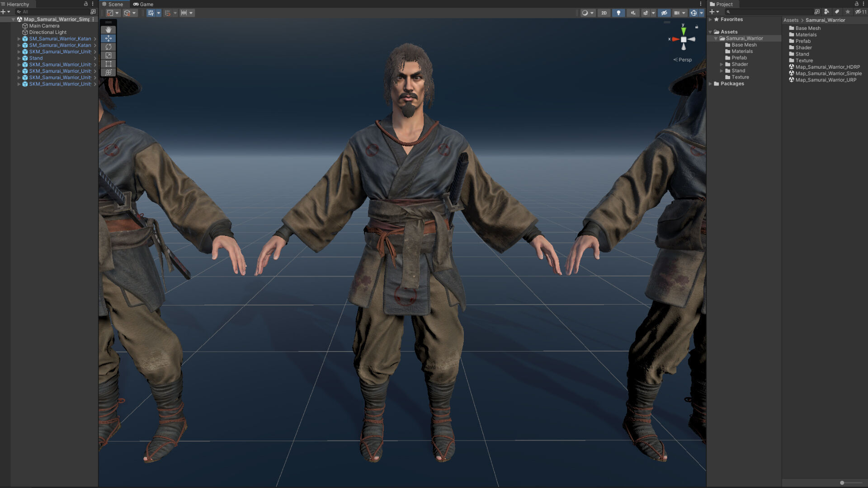Switch to the Game tab
The image size is (868, 488).
(143, 4)
